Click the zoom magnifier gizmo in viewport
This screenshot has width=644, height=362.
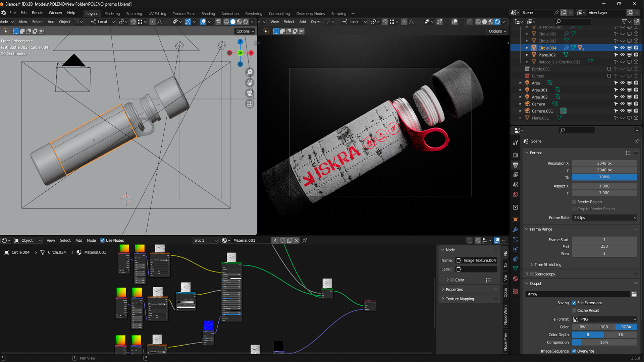pos(250,72)
